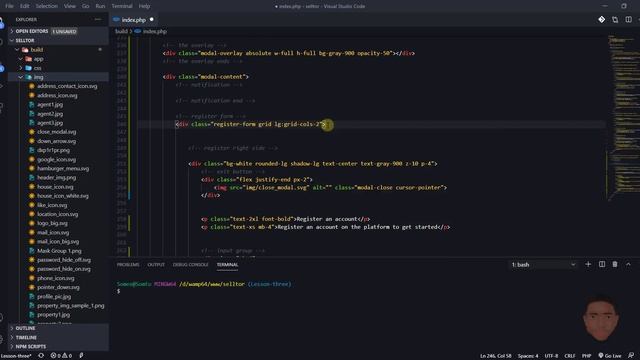The width and height of the screenshot is (640, 360).
Task: Open the source control compare icon in the editor toolbar
Action: tap(602, 20)
